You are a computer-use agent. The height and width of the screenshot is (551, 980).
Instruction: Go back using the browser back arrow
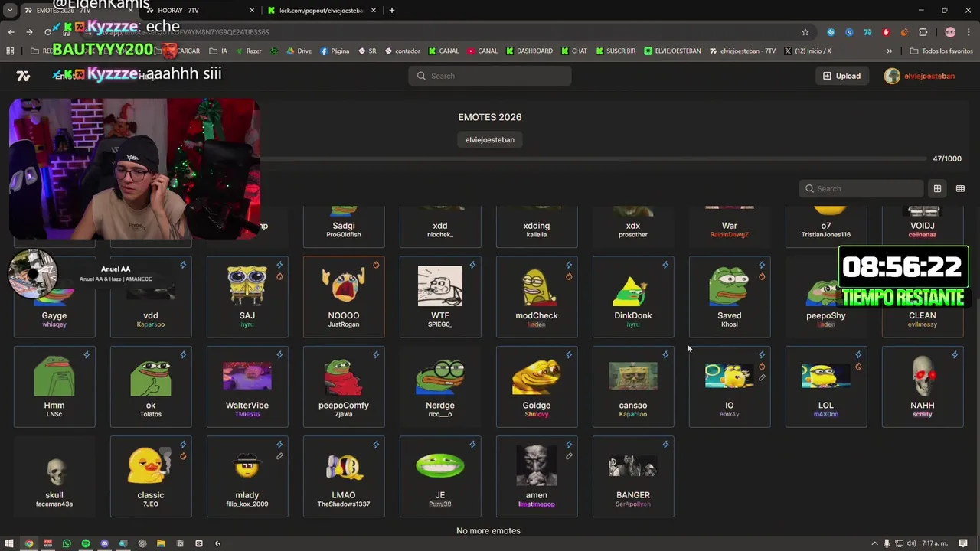(11, 32)
